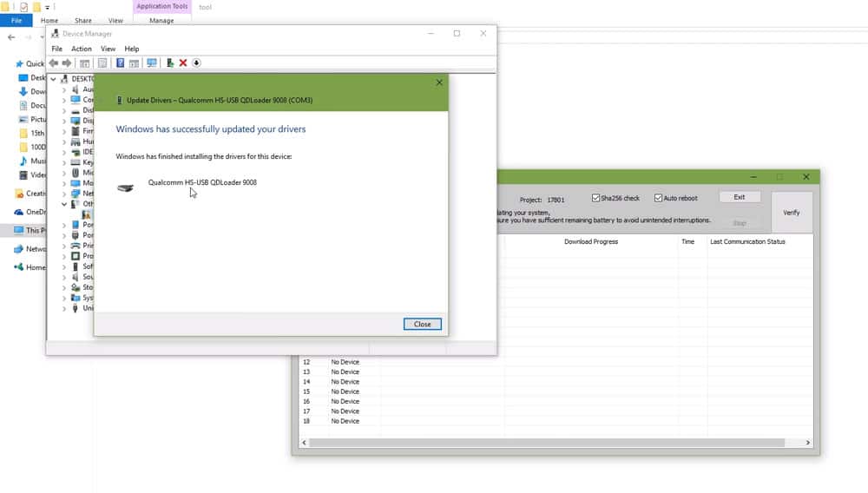Viewport: 868px width, 493px height.
Task: Click the Forward arrow in Device Manager toolbar
Action: pyautogui.click(x=67, y=63)
